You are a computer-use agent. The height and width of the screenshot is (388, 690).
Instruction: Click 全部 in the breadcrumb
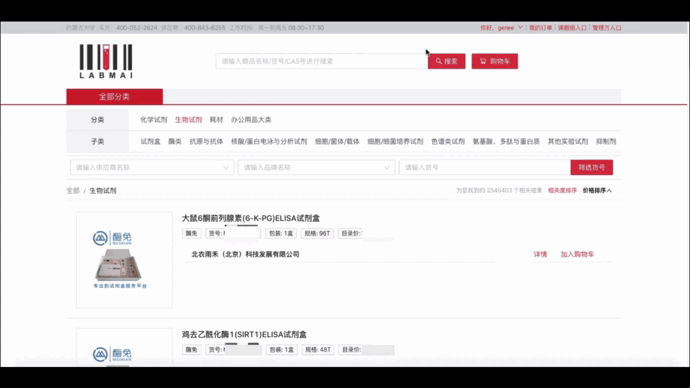(x=73, y=190)
